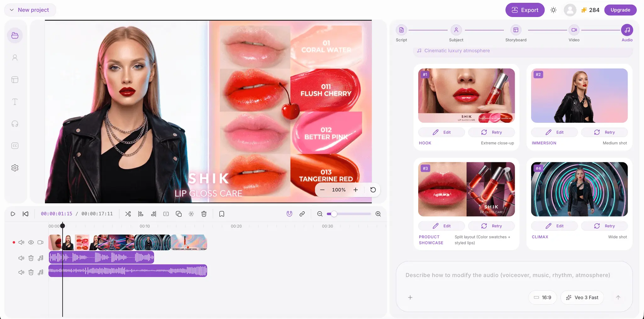Open the avatar/person panel in sidebar
The image size is (644, 319).
(15, 57)
